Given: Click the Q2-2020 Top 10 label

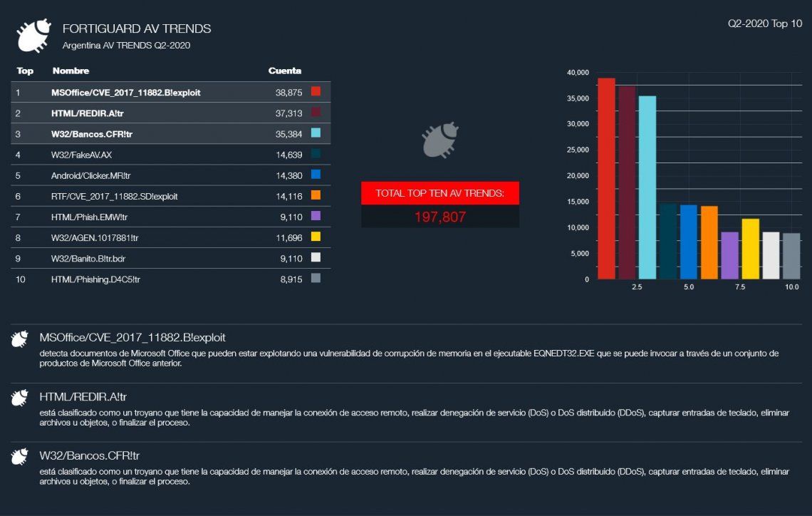Looking at the screenshot, I should coord(764,24).
